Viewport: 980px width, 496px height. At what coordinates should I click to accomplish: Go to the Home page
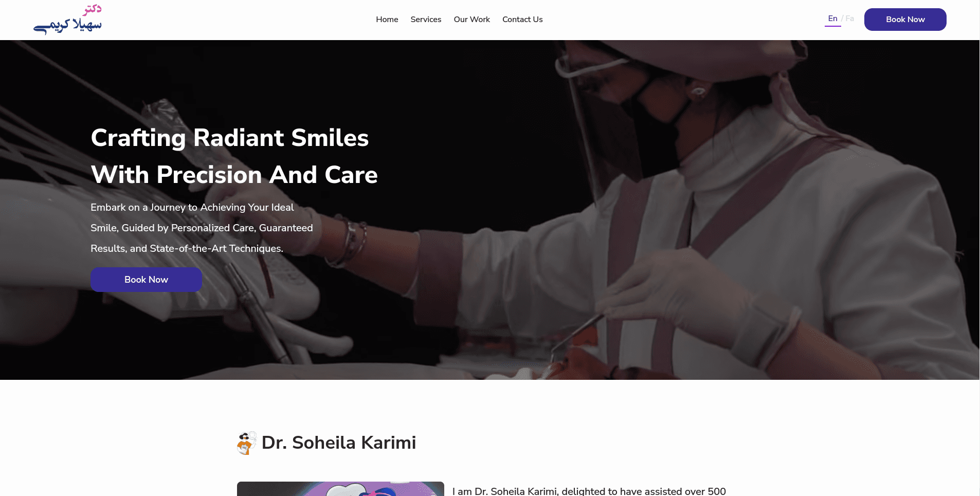tap(387, 20)
